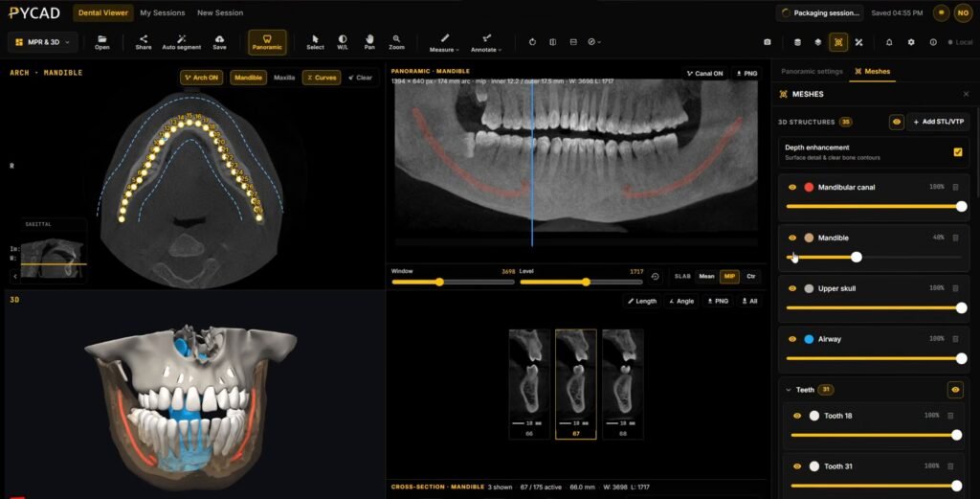Hide the Mandible mesh

791,238
